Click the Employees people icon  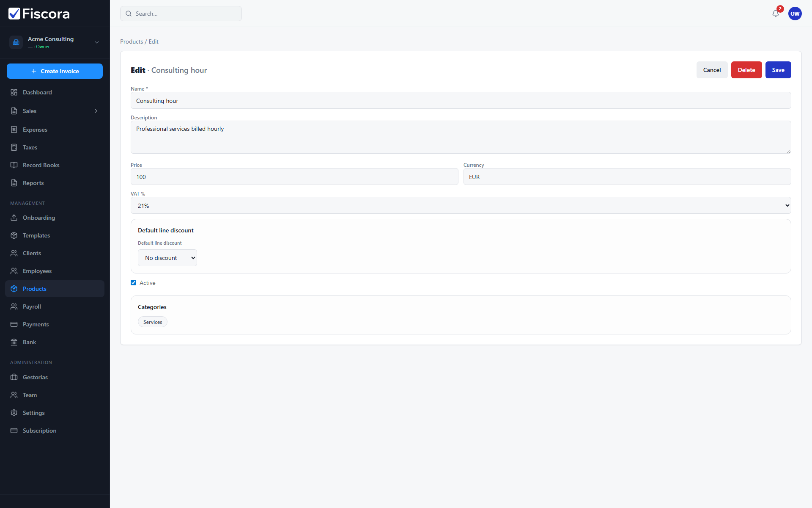[x=14, y=271]
